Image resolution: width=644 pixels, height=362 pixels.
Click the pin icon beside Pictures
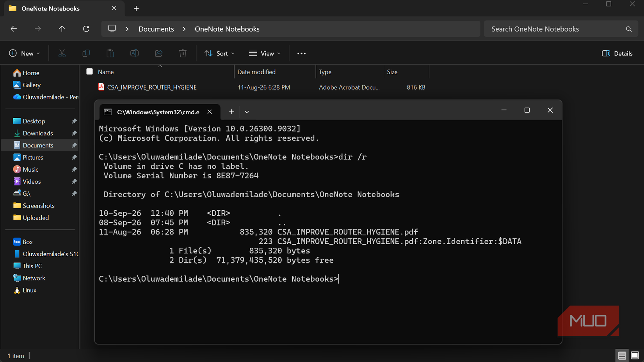[74, 158]
